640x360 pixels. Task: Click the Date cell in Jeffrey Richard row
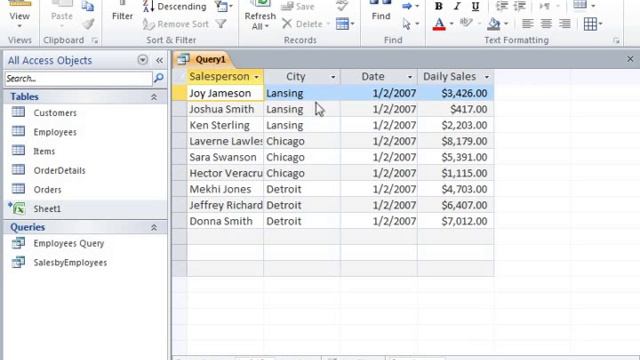tap(379, 205)
